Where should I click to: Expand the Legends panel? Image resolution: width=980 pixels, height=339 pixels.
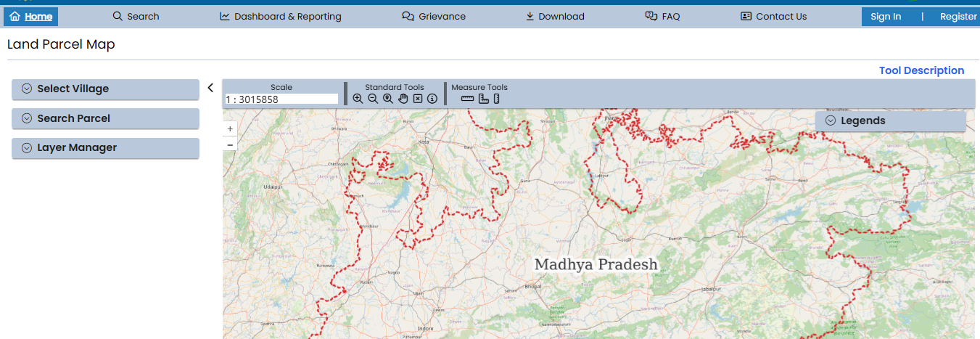pyautogui.click(x=890, y=121)
